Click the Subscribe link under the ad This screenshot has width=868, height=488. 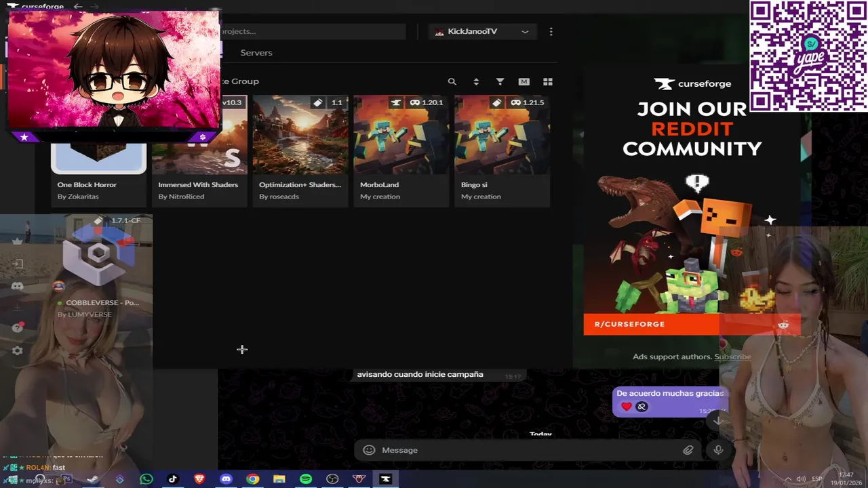tap(732, 357)
